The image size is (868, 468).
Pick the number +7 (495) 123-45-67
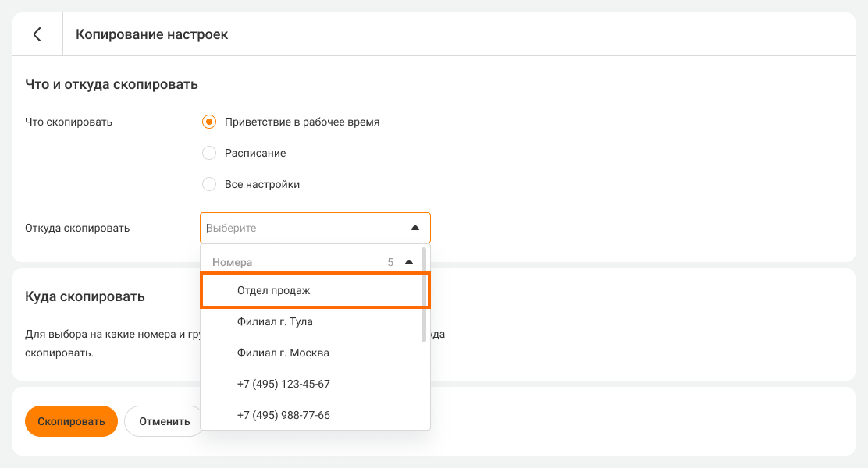(283, 384)
